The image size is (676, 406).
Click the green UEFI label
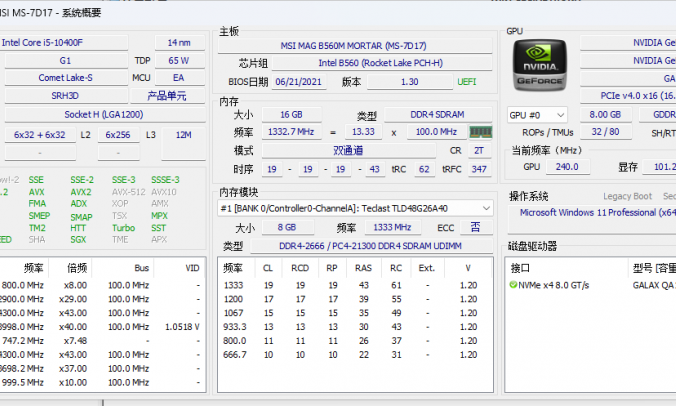pyautogui.click(x=467, y=82)
